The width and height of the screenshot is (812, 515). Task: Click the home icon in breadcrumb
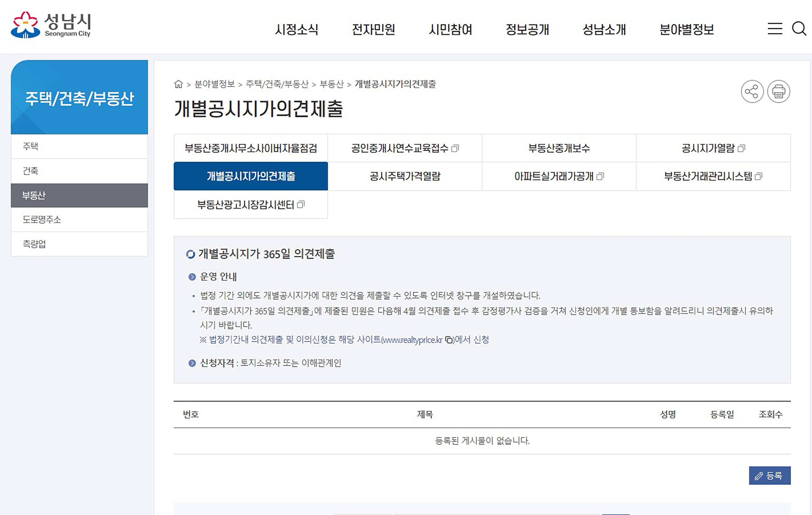[178, 84]
